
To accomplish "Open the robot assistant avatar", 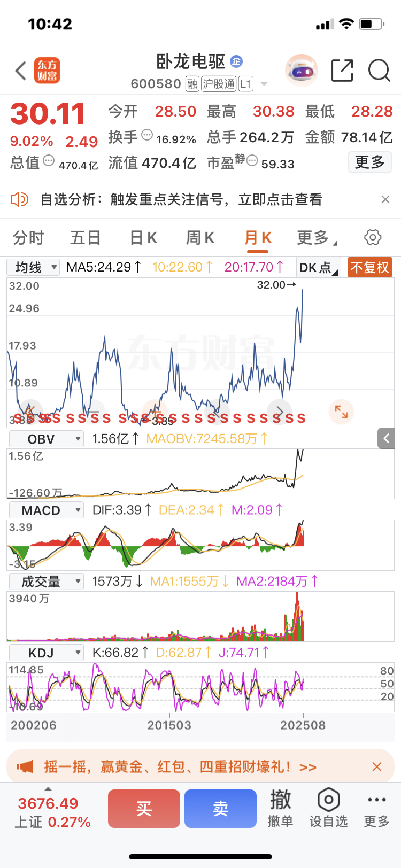I will [302, 70].
